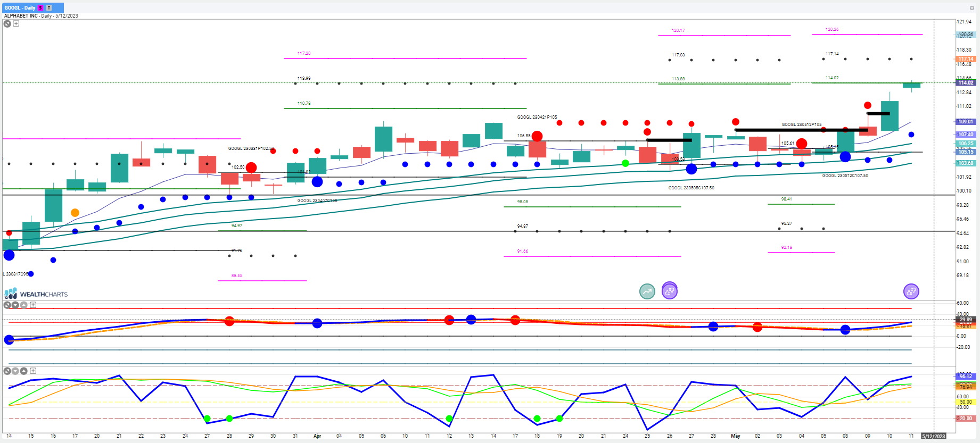Image resolution: width=980 pixels, height=443 pixels.
Task: Click the 114.02 current price tag
Action: (966, 82)
